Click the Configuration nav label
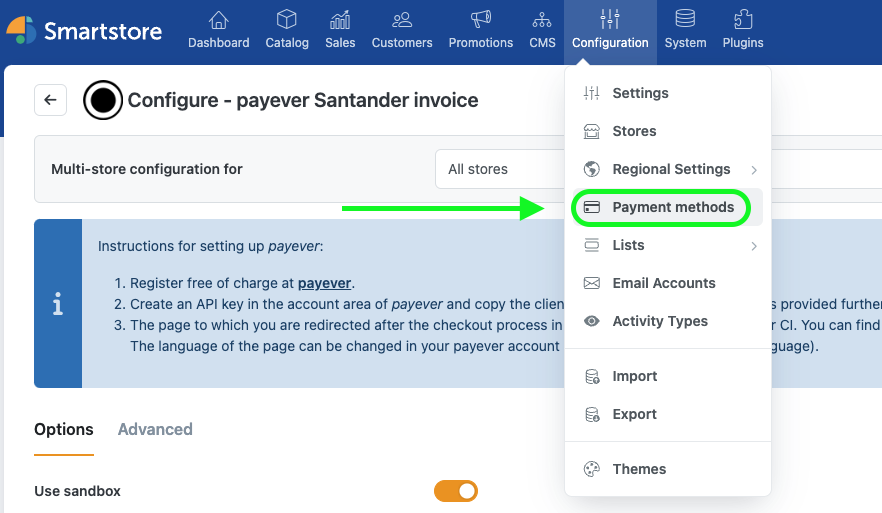The image size is (882, 513). tap(610, 43)
